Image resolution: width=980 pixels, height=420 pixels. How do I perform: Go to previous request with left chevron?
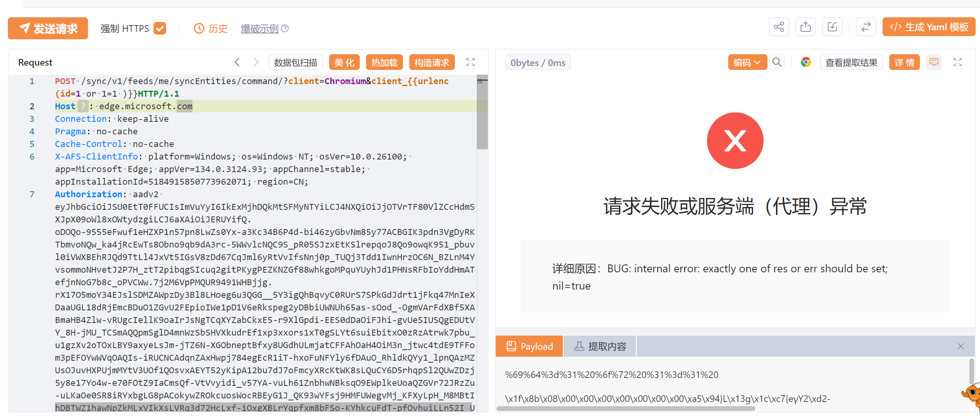[x=237, y=62]
